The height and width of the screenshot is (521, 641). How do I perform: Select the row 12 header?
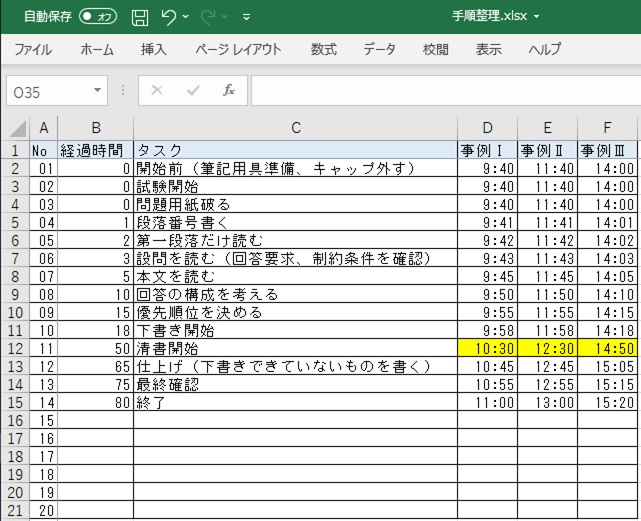(17, 349)
